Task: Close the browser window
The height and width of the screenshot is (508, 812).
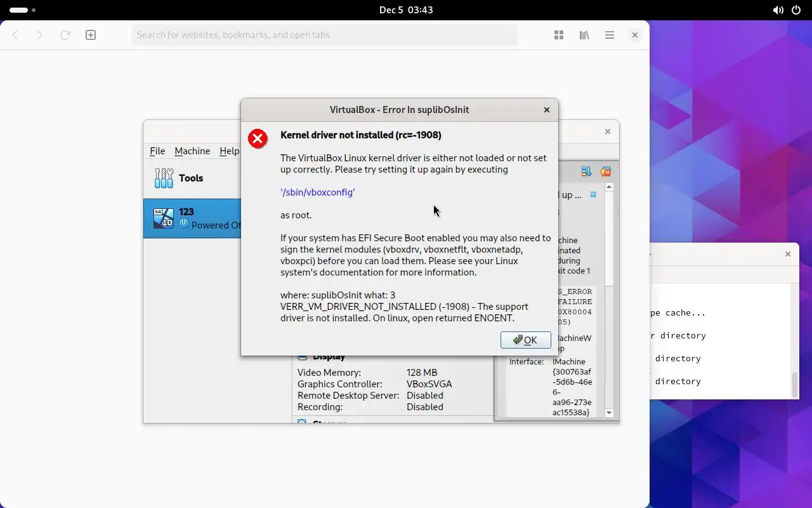Action: pyautogui.click(x=634, y=35)
